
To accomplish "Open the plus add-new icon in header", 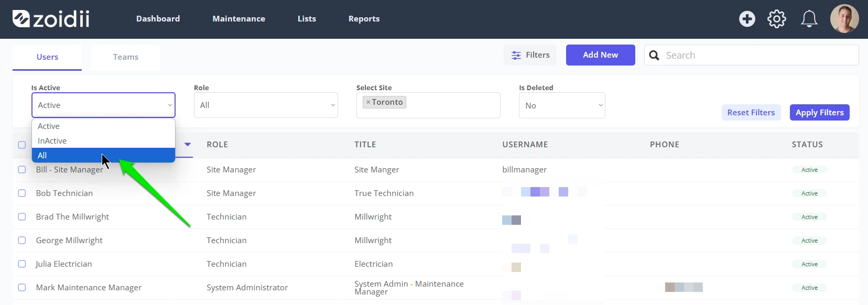I will (x=747, y=19).
